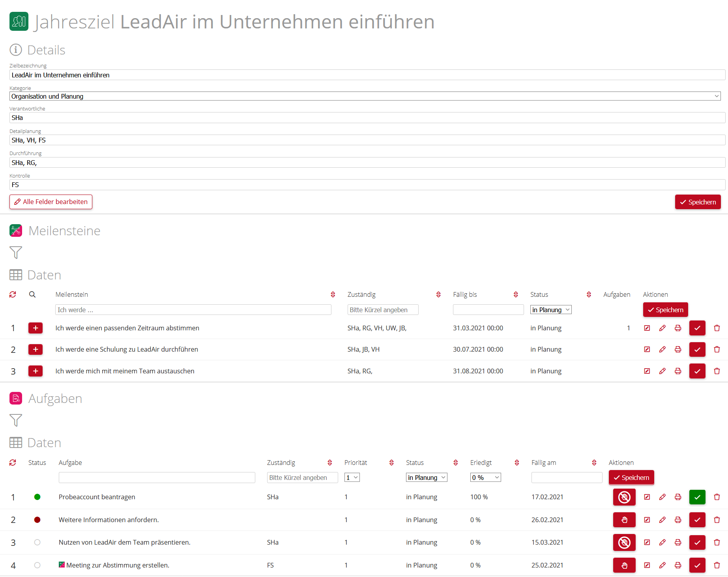
Task: Open the Meilensteine filter funnel icon
Action: pos(16,253)
